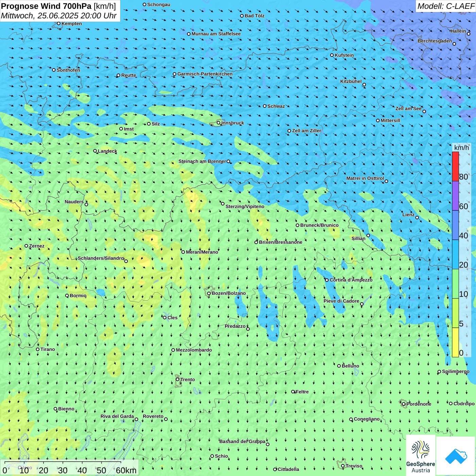The image size is (476, 476).
Task: Click the blue cloud app logo
Action: (456, 456)
